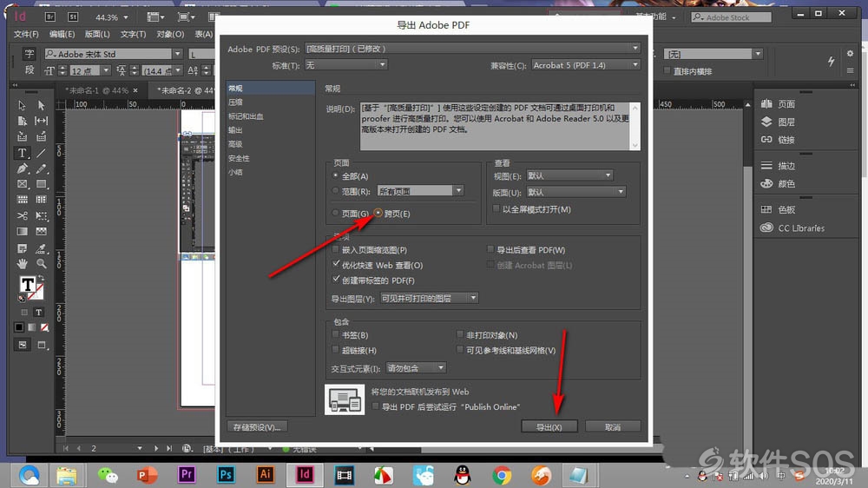Open the Swatches panel
The width and height of the screenshot is (868, 488).
click(779, 209)
